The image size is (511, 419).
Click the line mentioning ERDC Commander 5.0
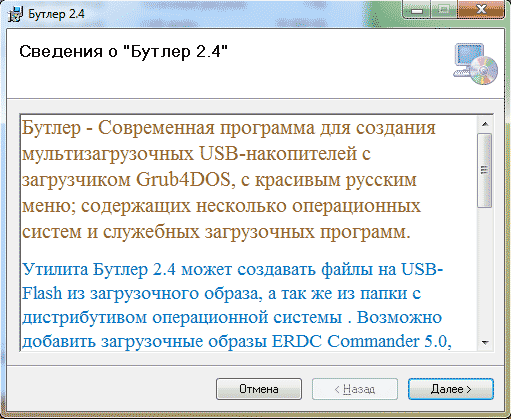pyautogui.click(x=237, y=341)
